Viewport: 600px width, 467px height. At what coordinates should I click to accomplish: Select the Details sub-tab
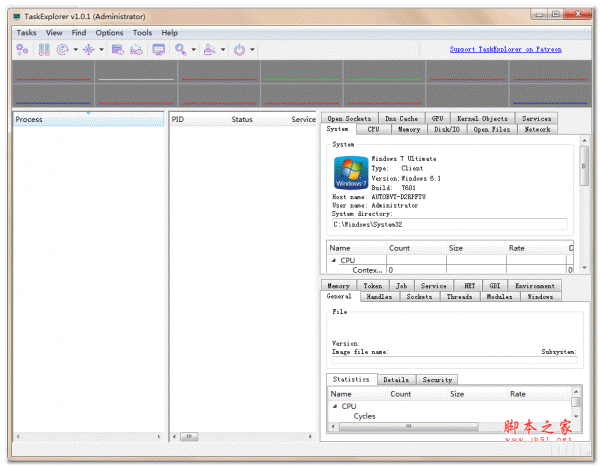pos(396,380)
